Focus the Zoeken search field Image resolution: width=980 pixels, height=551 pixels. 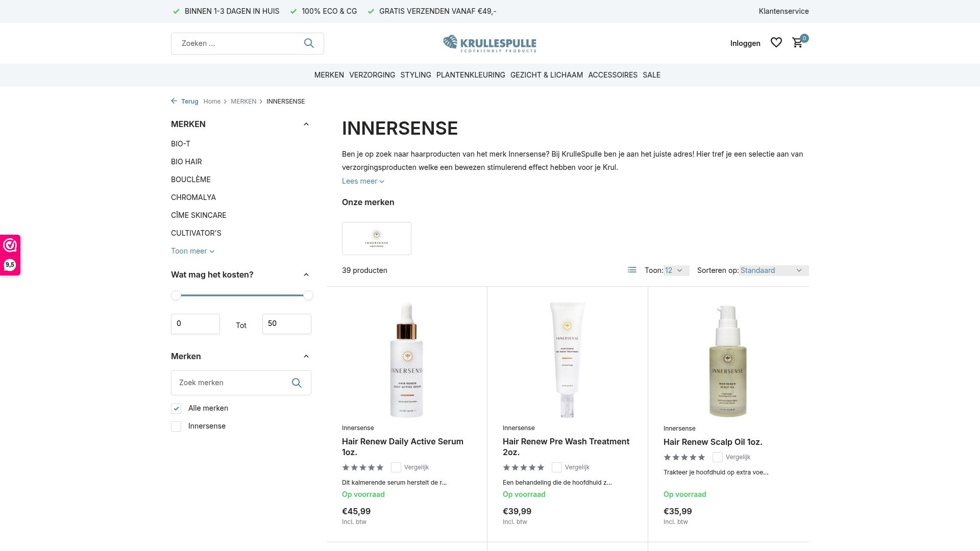(248, 43)
